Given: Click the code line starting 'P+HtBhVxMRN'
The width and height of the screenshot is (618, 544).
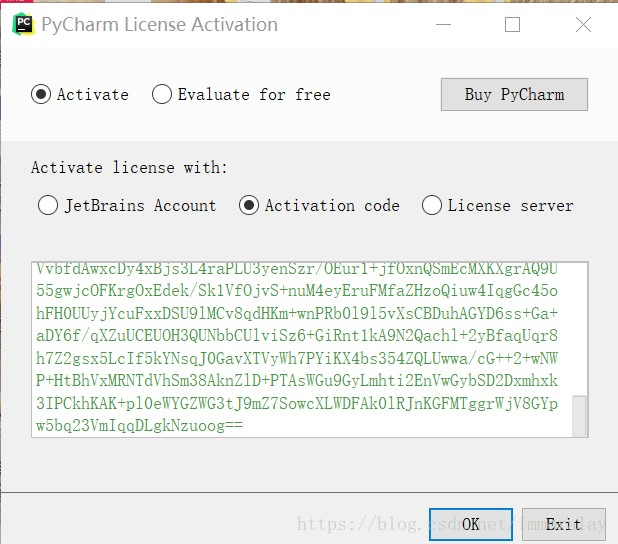Looking at the screenshot, I should [x=297, y=381].
